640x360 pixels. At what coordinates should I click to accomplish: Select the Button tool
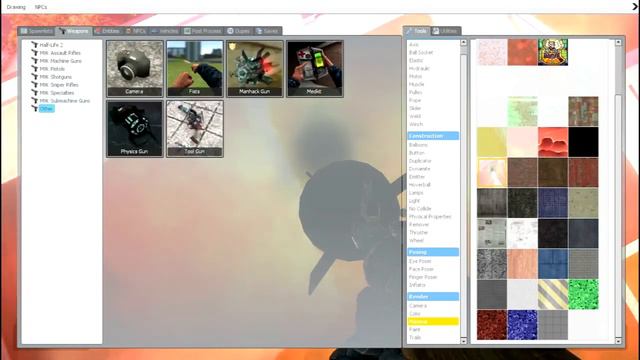coord(416,153)
